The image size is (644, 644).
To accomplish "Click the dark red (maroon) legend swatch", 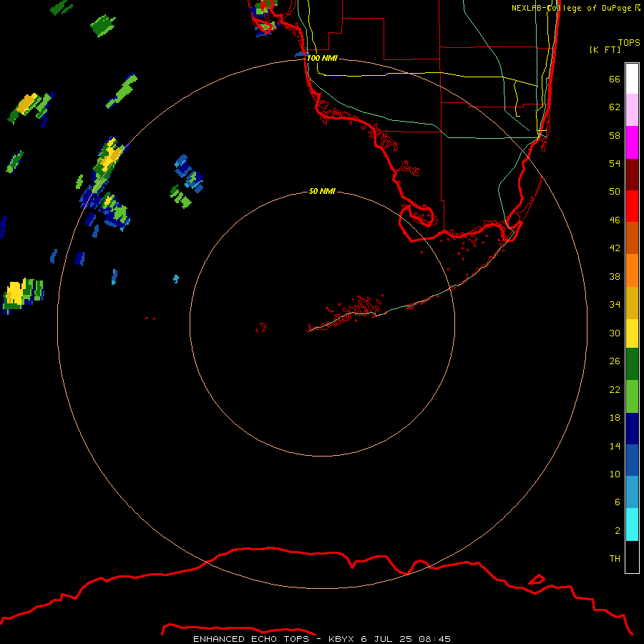I will click(x=632, y=174).
